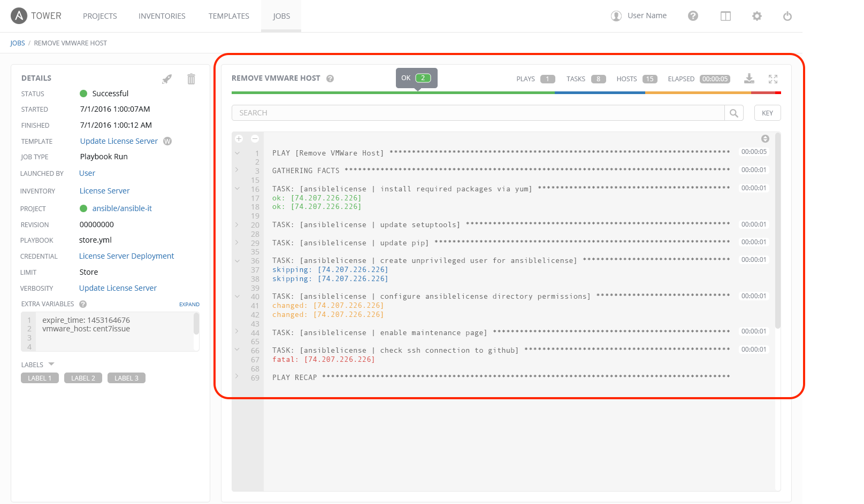Image resolution: width=864 pixels, height=504 pixels.
Task: Click the W workflow badge next to template
Action: click(x=167, y=141)
